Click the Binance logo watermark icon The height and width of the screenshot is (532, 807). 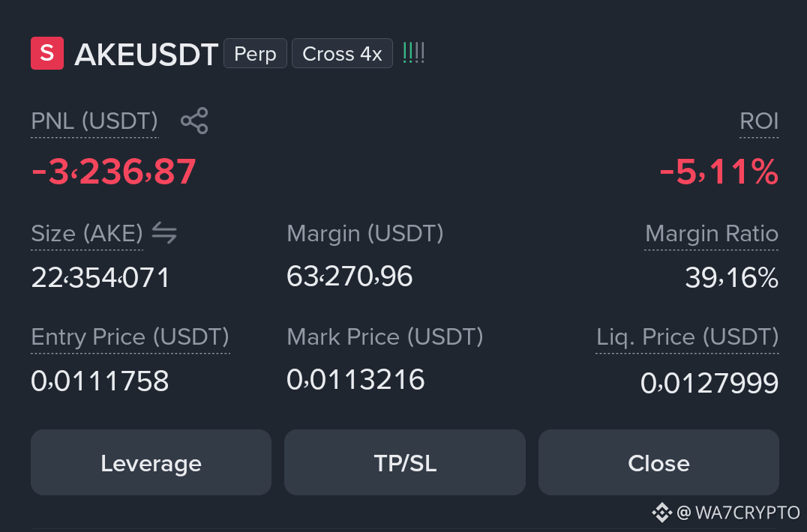click(x=661, y=513)
